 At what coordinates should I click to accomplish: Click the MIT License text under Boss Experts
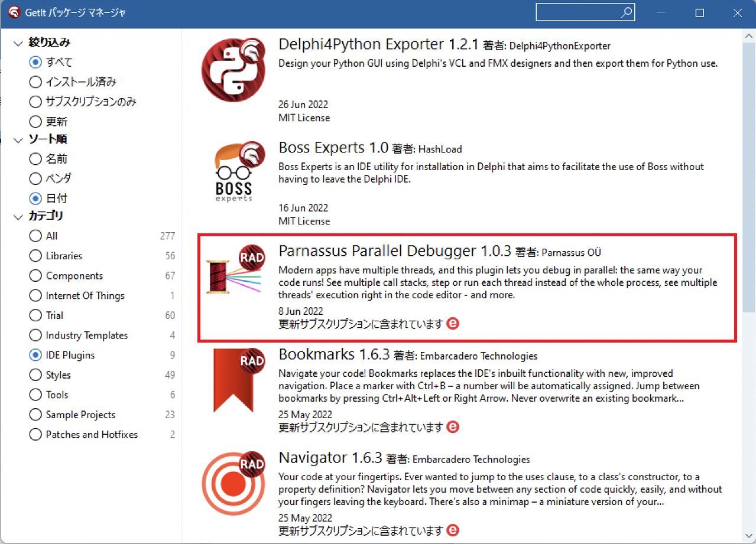coord(304,221)
